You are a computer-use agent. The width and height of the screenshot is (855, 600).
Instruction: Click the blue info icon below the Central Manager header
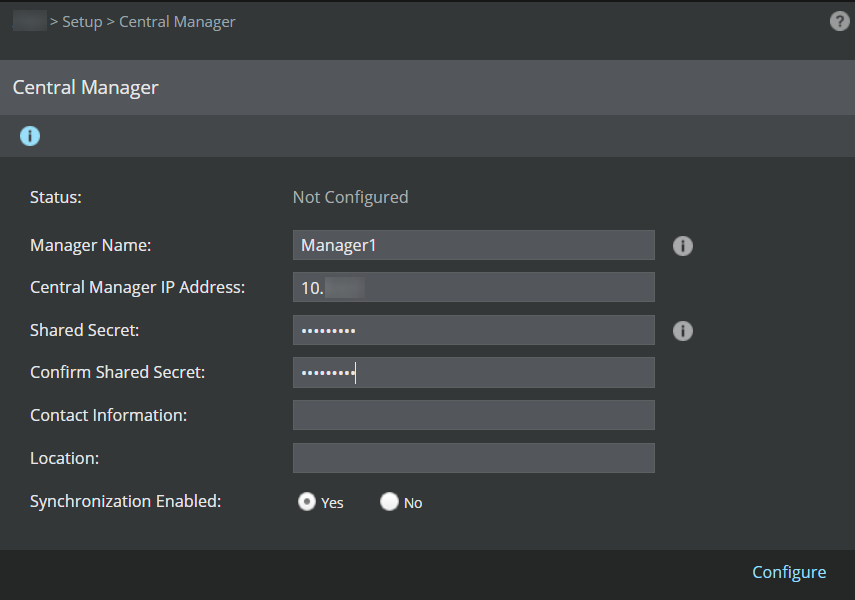point(30,136)
